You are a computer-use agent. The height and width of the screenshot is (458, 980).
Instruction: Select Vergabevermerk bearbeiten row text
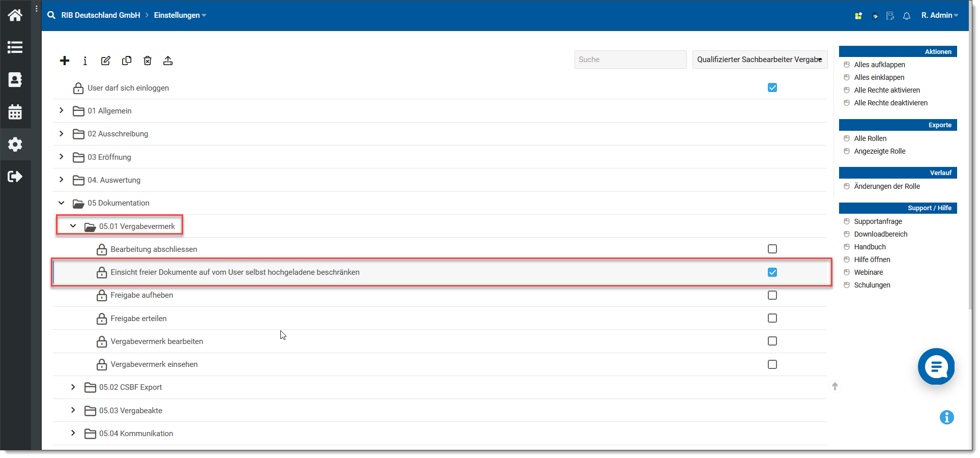coord(157,341)
